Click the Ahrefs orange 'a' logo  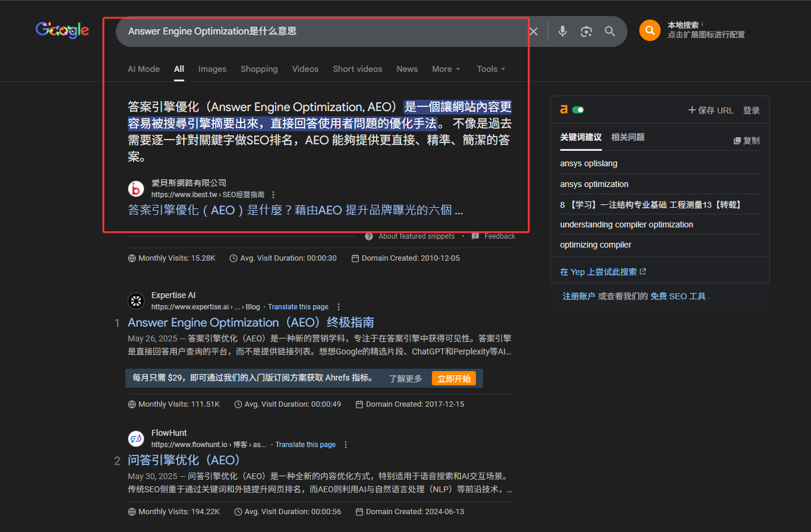point(564,110)
